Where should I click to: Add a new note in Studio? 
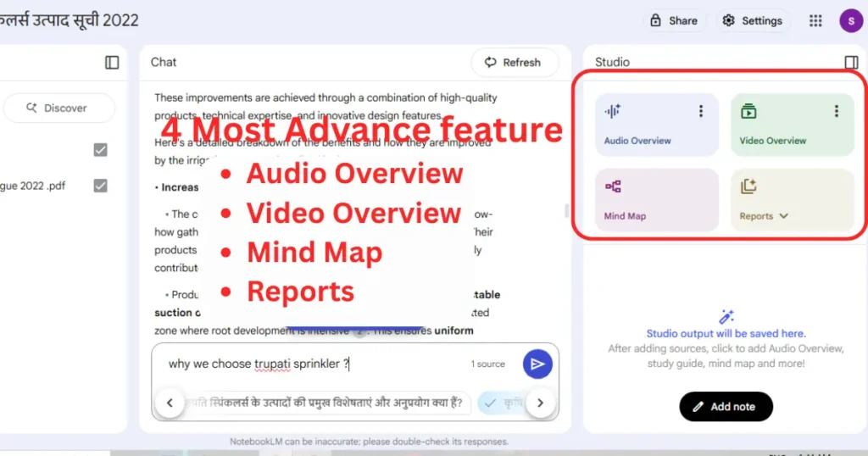click(726, 407)
